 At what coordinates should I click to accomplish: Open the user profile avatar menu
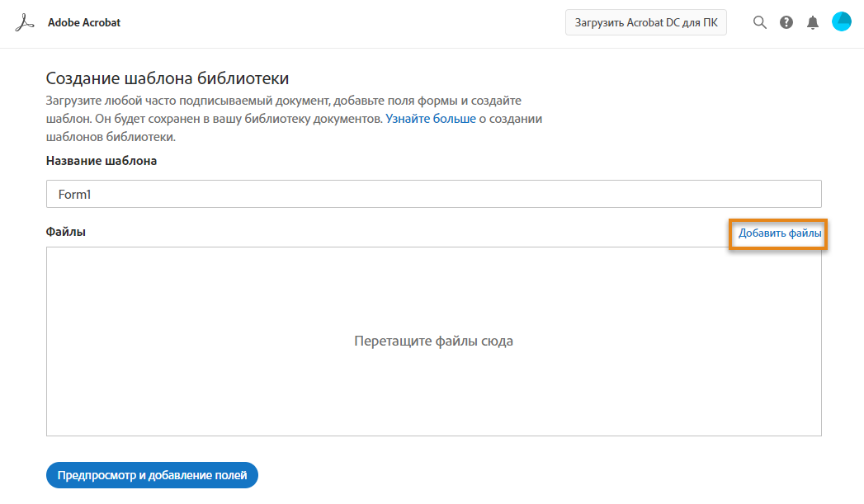coord(841,22)
